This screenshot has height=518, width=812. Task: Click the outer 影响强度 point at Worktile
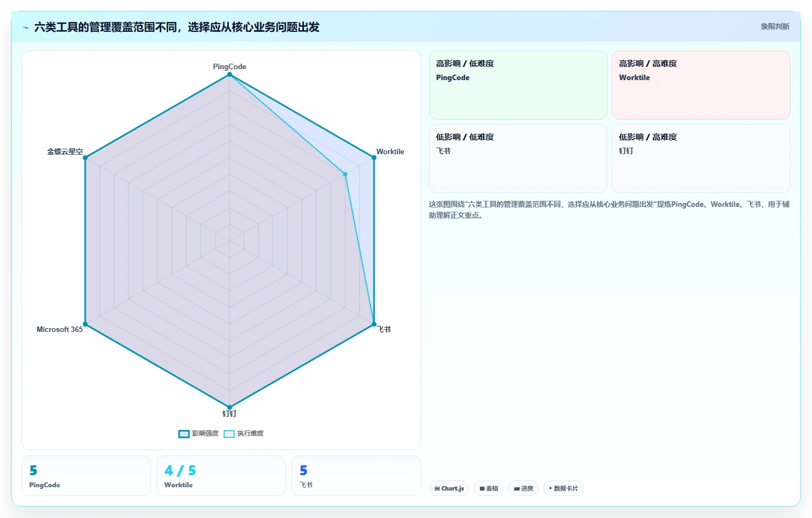(374, 157)
